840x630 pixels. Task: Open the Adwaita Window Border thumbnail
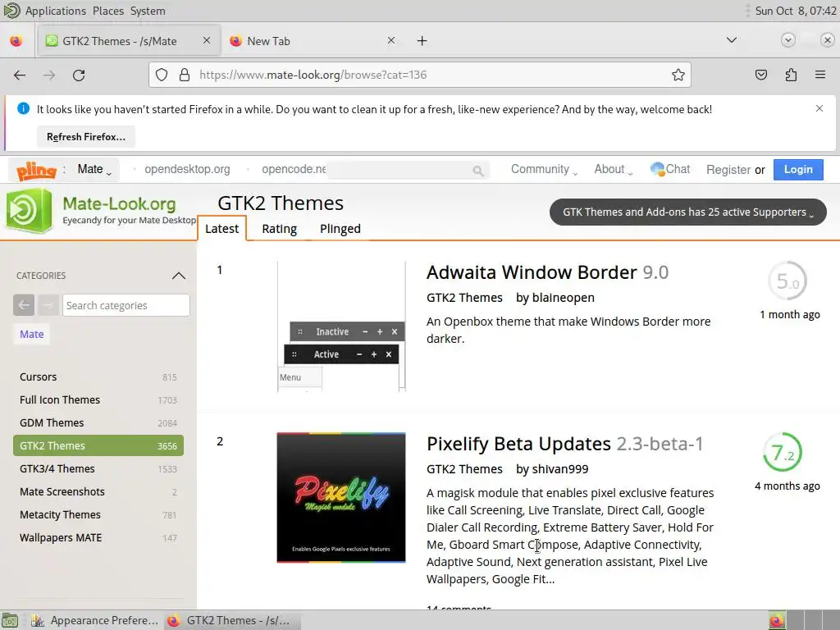pos(341,326)
